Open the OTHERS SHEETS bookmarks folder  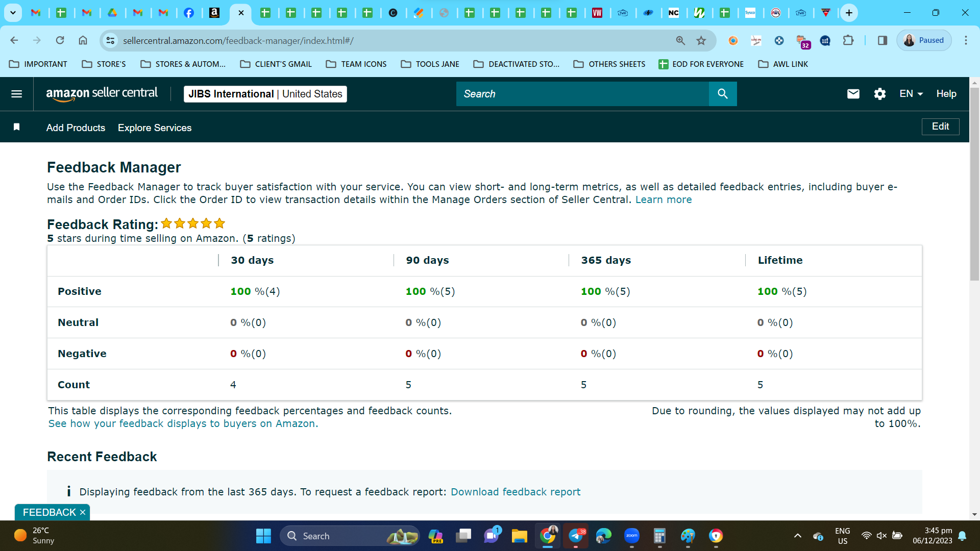[x=609, y=64]
